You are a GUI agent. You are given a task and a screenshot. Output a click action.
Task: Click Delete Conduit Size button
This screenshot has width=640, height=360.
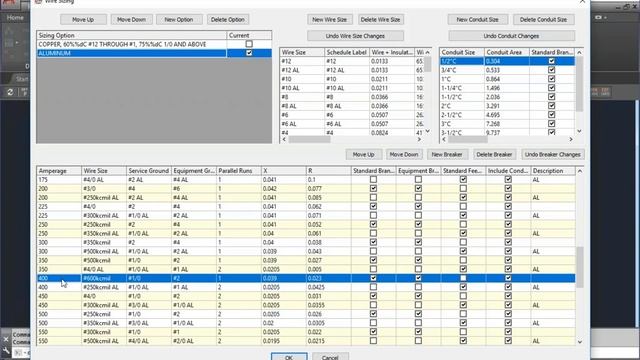543,20
